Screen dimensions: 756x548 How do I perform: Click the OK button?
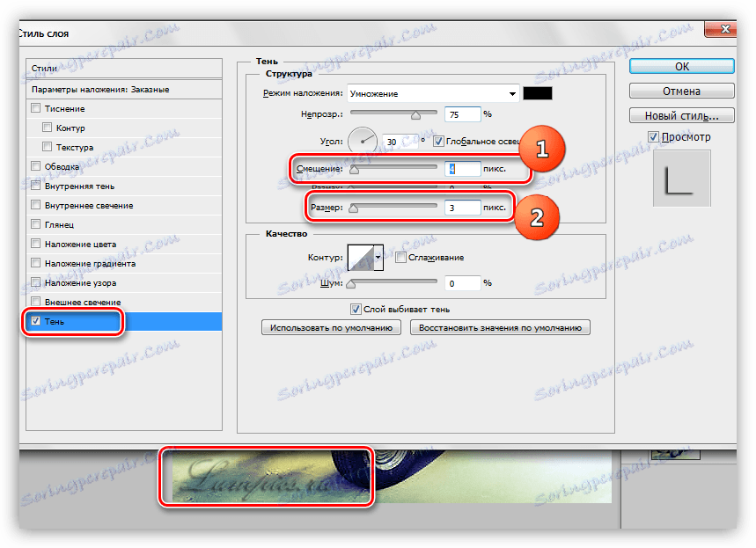[682, 66]
